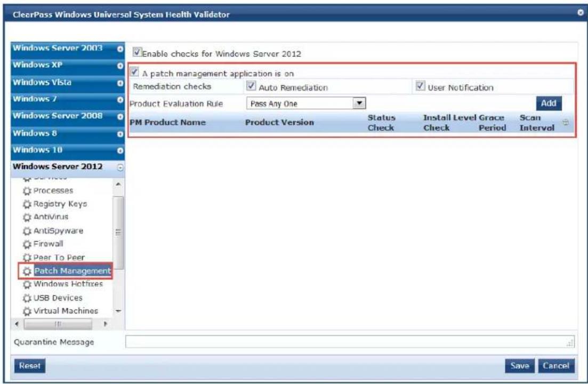588x384 pixels.
Task: Select Windows Hotfixes in the tree
Action: [x=68, y=284]
